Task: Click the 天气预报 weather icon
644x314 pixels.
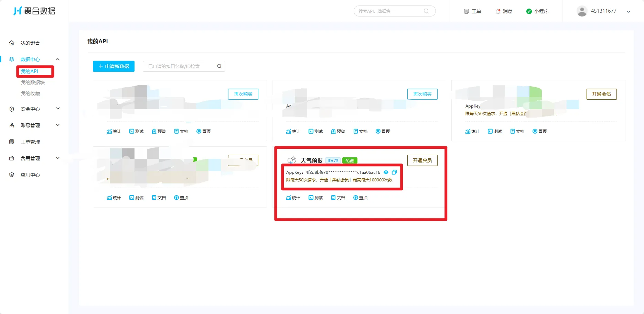Action: point(292,160)
